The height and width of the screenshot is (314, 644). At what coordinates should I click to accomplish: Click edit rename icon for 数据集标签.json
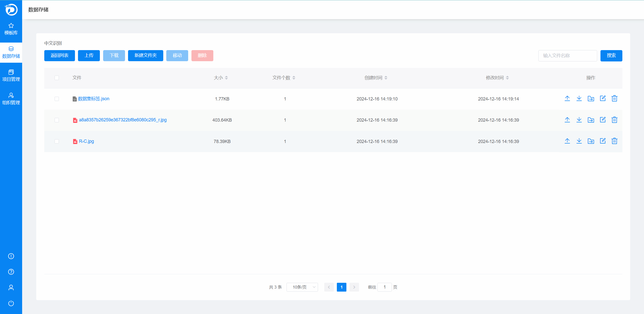tap(603, 98)
